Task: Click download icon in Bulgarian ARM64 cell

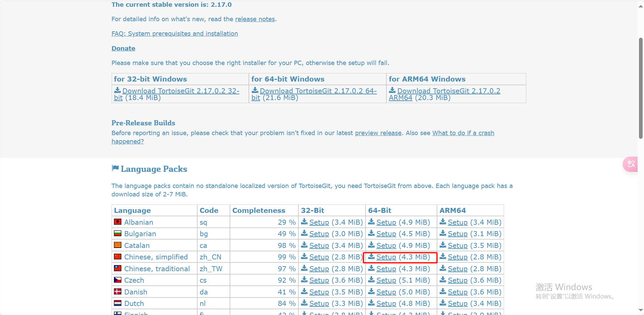Action: coord(443,233)
